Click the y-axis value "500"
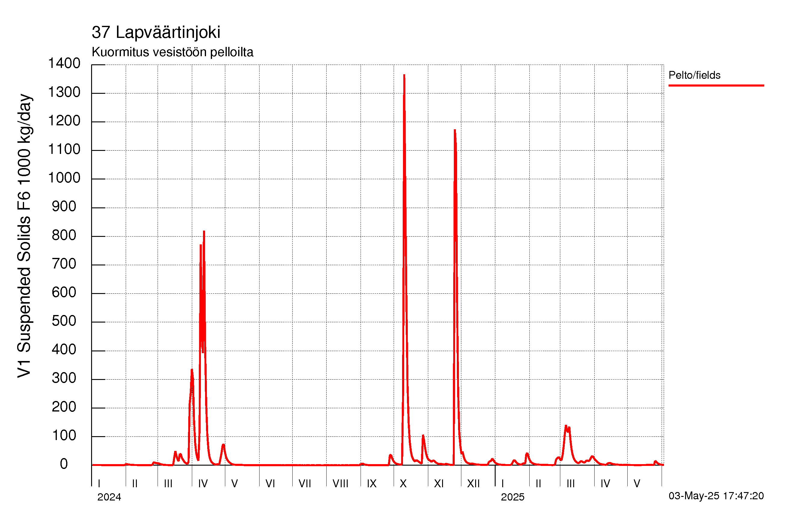This screenshot has width=812, height=511. point(64,321)
